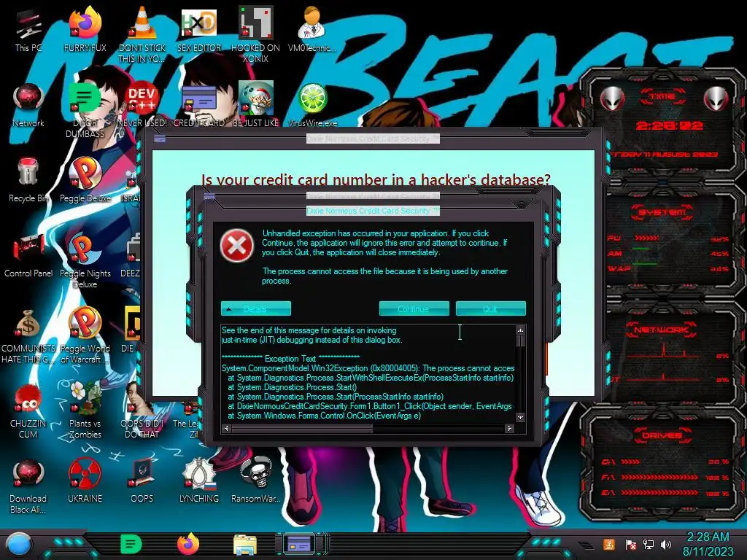Click the orange Java tray icon
The width and height of the screenshot is (747, 560).
click(609, 544)
